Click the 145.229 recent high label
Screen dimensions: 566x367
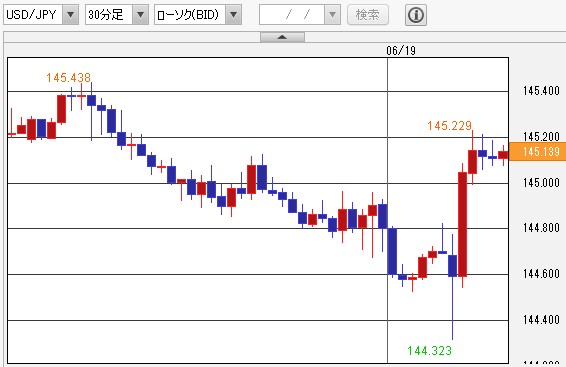point(450,126)
